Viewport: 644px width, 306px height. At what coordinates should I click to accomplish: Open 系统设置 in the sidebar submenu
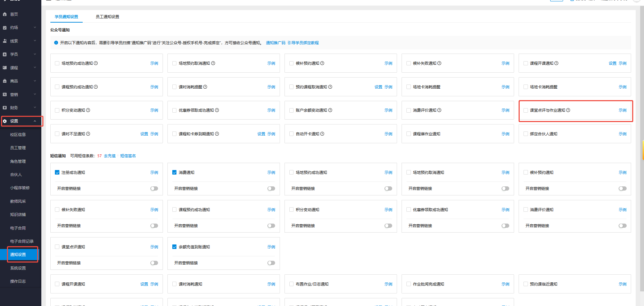pos(18,268)
